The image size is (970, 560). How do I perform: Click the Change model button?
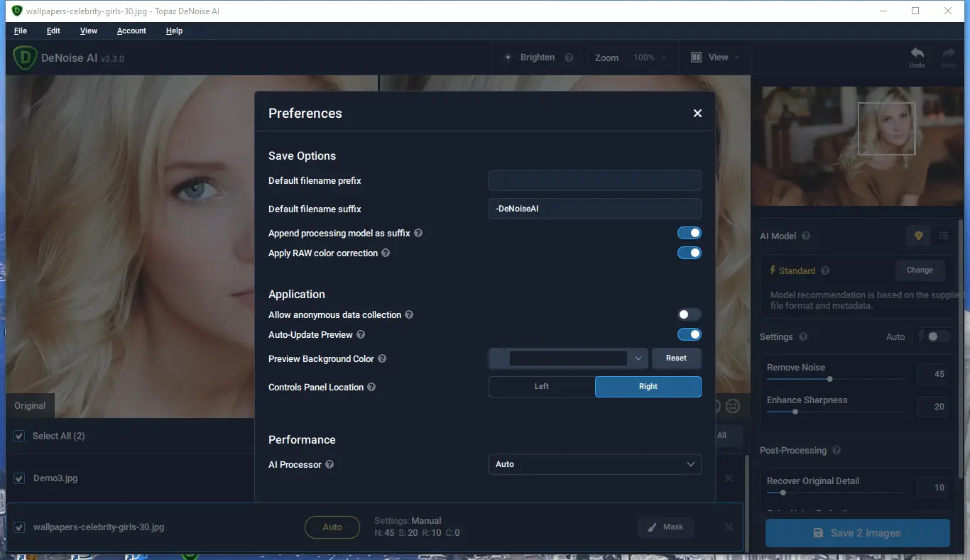tap(920, 270)
